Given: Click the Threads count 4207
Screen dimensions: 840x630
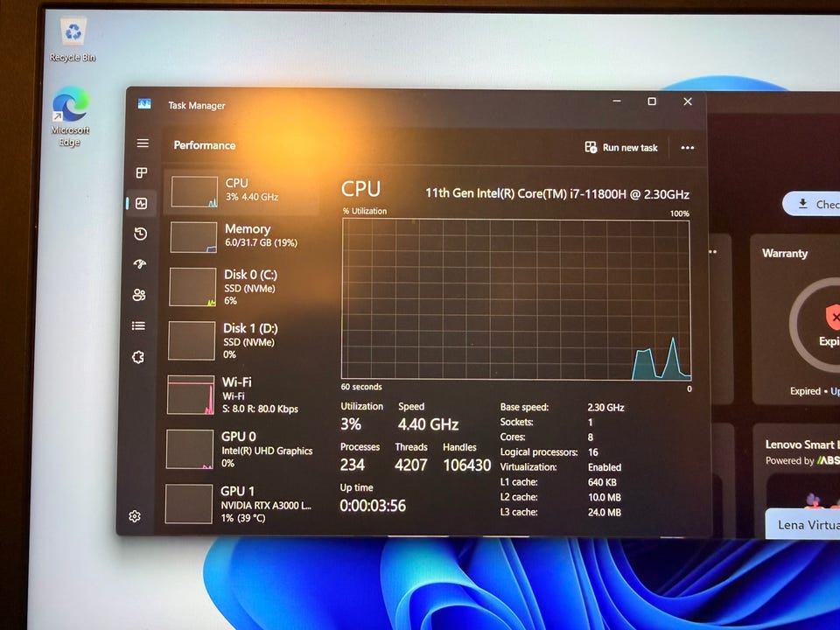Looking at the screenshot, I should click(411, 465).
